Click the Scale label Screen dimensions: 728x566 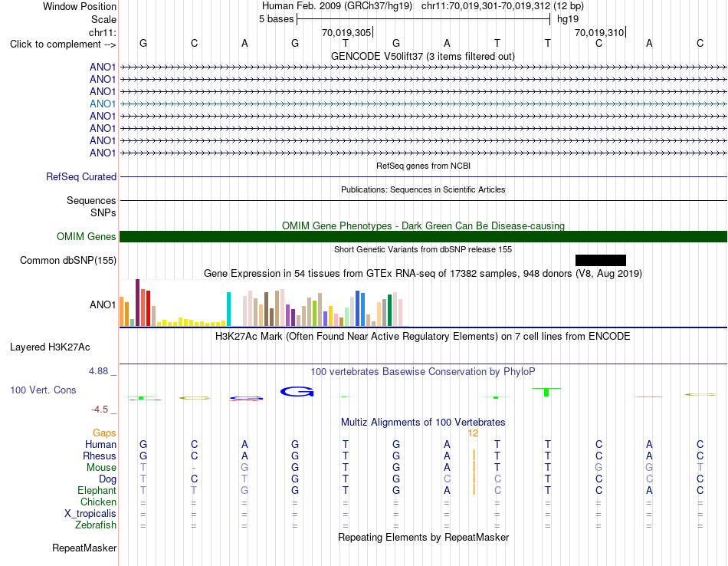pos(103,19)
